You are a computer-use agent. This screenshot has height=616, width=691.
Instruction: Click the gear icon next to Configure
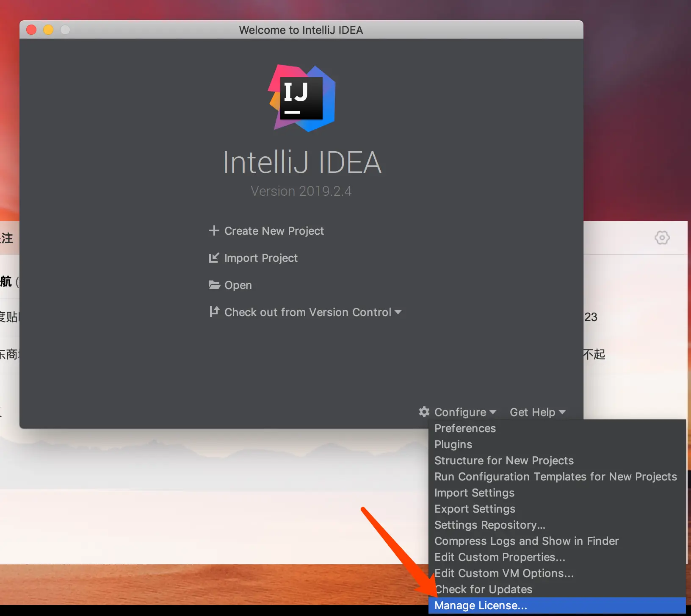424,412
